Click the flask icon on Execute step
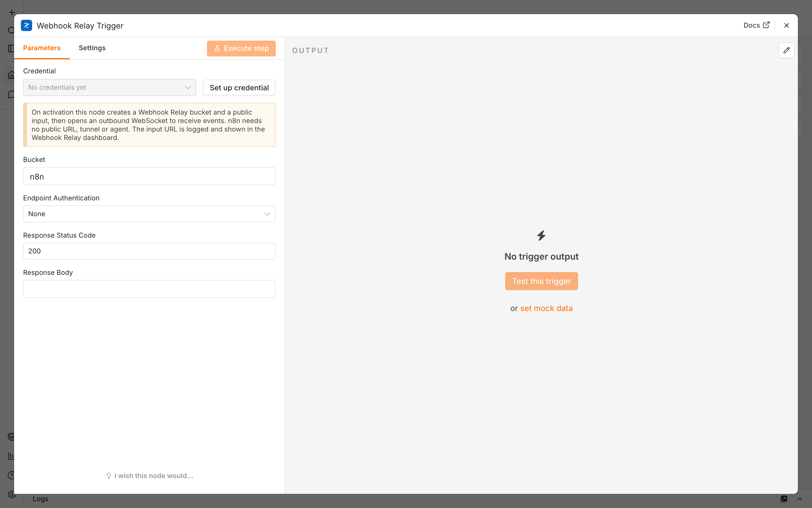 217,48
